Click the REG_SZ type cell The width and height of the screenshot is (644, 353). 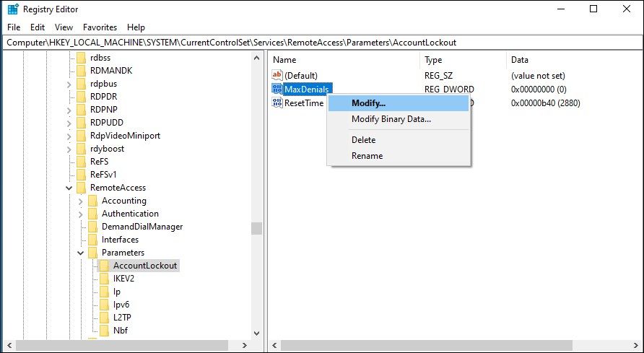tap(438, 76)
